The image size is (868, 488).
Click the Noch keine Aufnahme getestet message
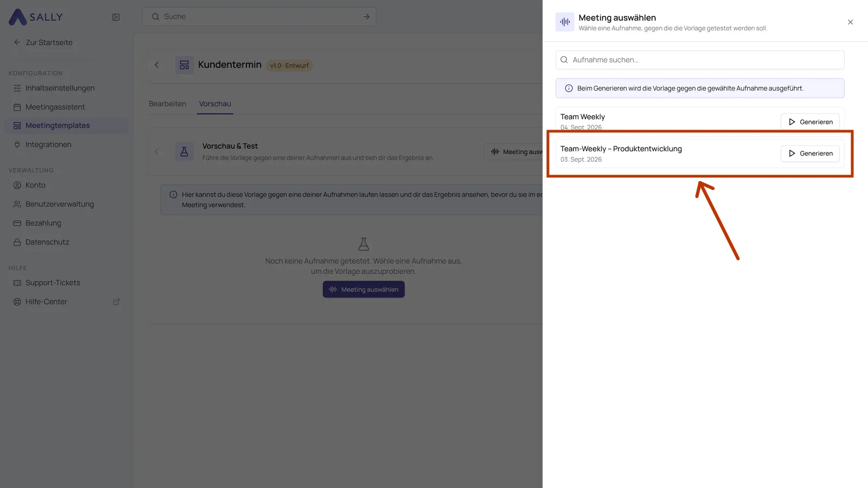363,266
